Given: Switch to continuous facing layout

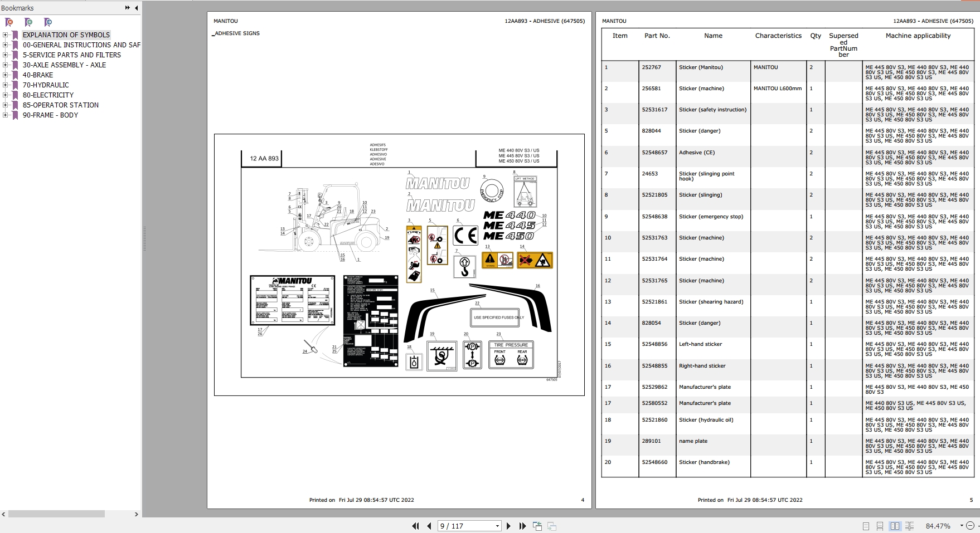Looking at the screenshot, I should point(909,526).
